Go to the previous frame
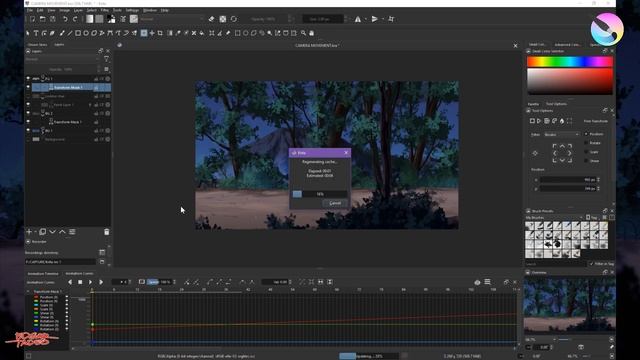This screenshot has height=360, width=640. tap(70, 282)
